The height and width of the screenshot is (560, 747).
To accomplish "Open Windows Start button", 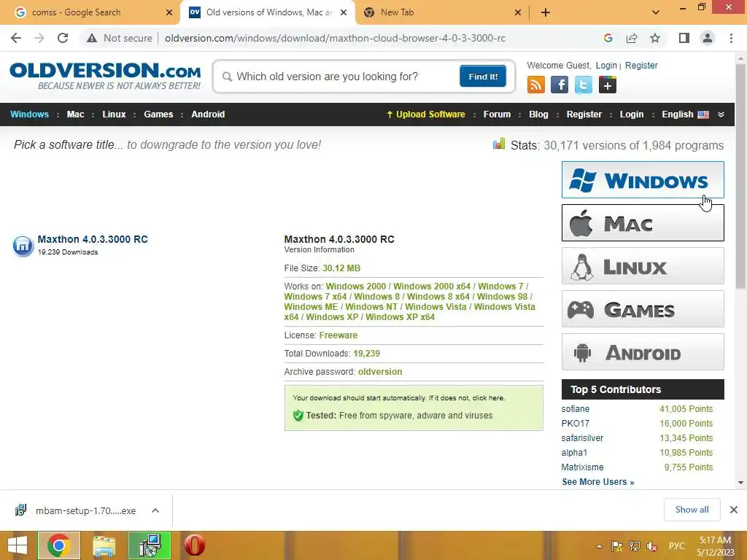I will pyautogui.click(x=18, y=545).
